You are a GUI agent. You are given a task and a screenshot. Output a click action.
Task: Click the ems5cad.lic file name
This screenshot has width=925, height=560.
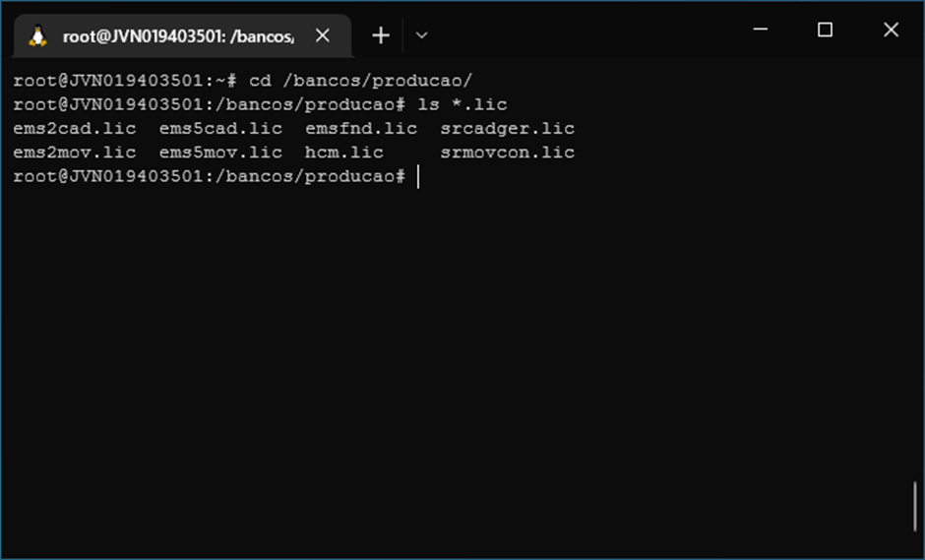click(x=220, y=129)
